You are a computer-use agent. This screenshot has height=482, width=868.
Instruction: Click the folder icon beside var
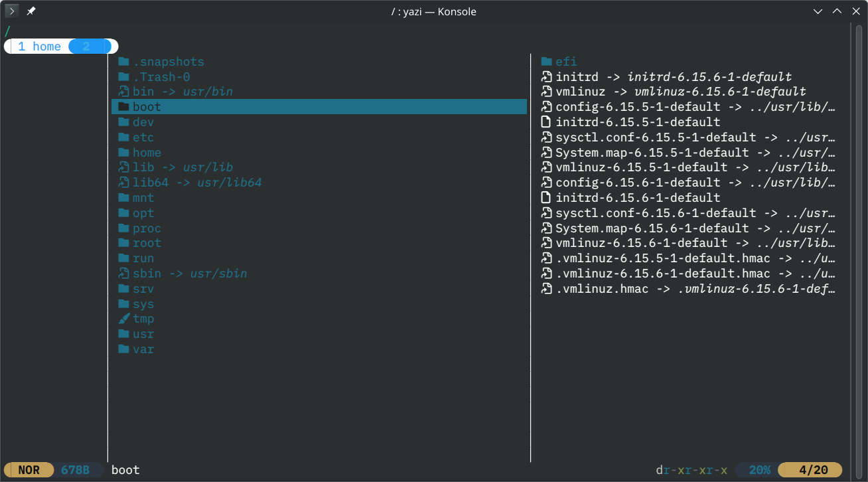pos(123,349)
